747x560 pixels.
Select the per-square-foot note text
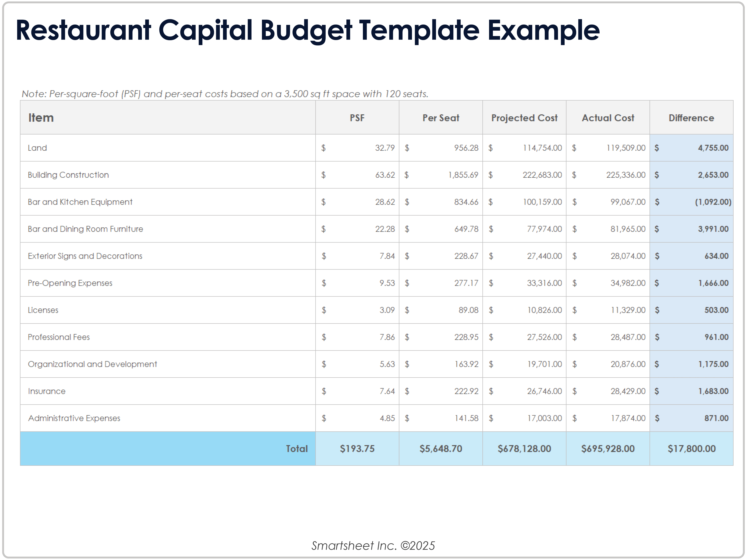coord(225,94)
